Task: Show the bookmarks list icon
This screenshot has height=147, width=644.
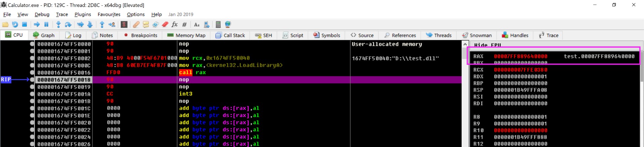Action: (x=165, y=25)
